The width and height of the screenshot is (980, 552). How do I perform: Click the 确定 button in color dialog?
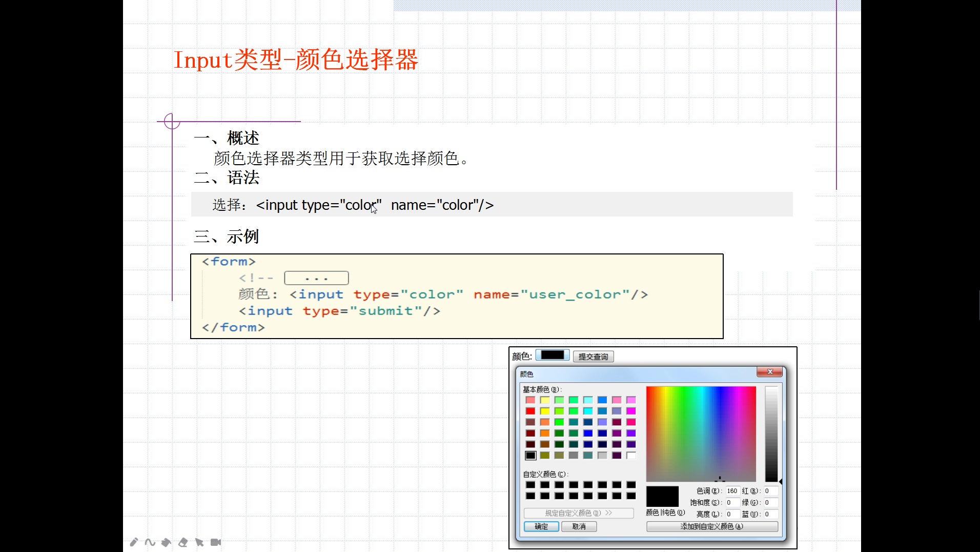point(541,526)
